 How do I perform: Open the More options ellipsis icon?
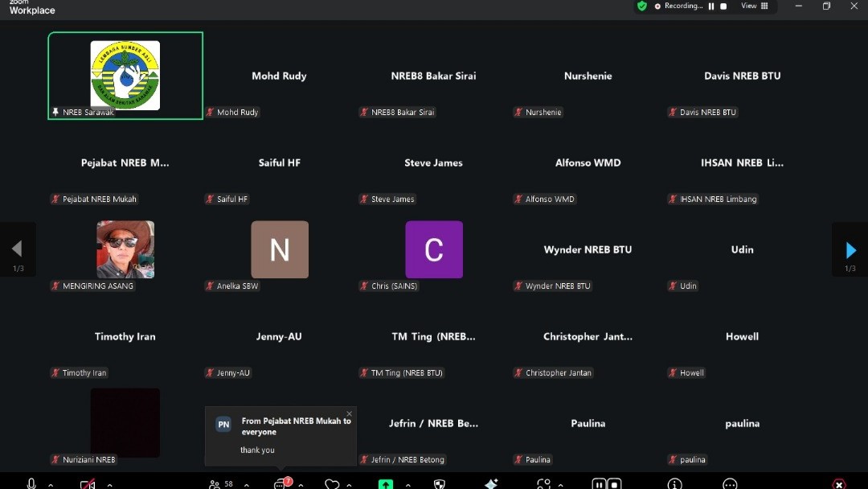pos(730,483)
